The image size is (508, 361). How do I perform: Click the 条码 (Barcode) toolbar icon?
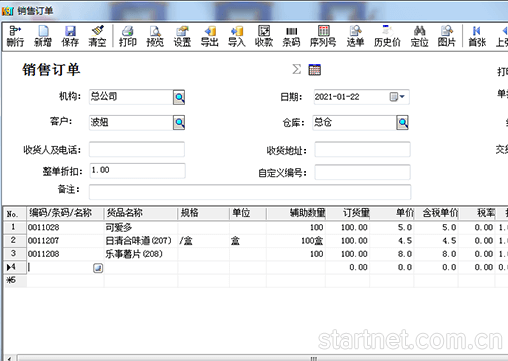click(291, 36)
